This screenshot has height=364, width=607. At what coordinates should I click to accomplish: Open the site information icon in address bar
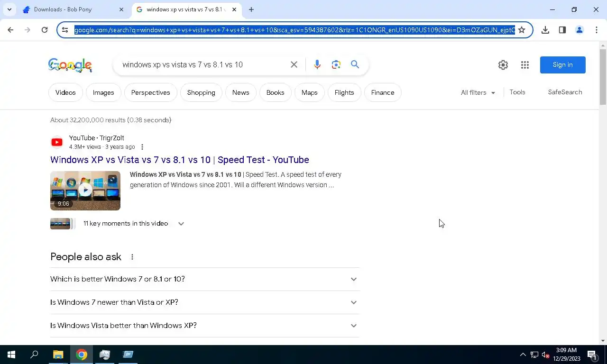point(65,30)
